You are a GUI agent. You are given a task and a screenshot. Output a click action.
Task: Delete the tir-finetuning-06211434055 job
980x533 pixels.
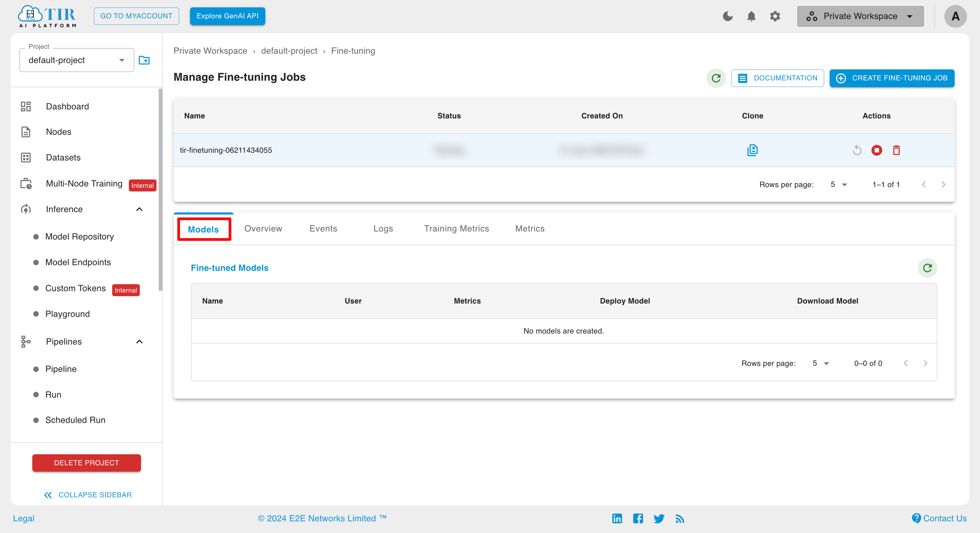pyautogui.click(x=896, y=150)
